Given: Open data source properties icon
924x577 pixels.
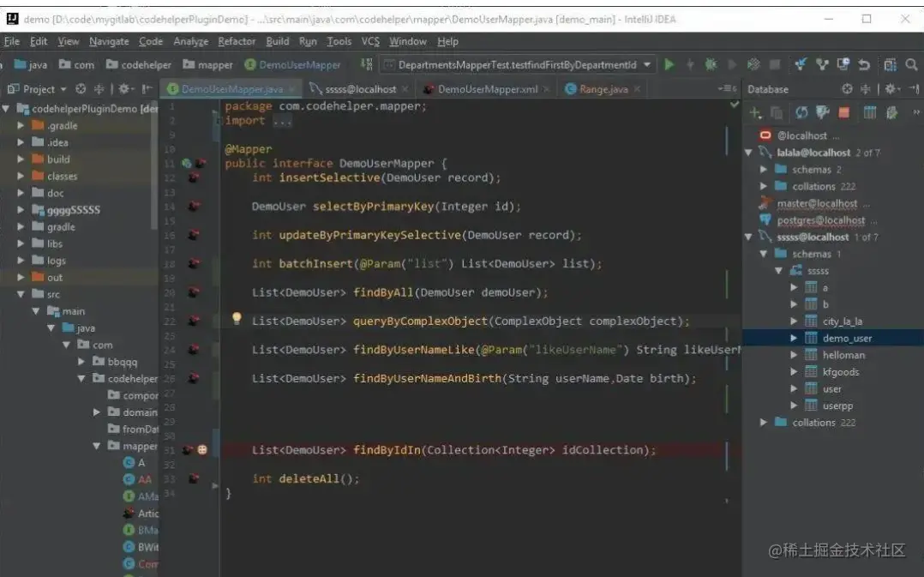Looking at the screenshot, I should pyautogui.click(x=823, y=112).
